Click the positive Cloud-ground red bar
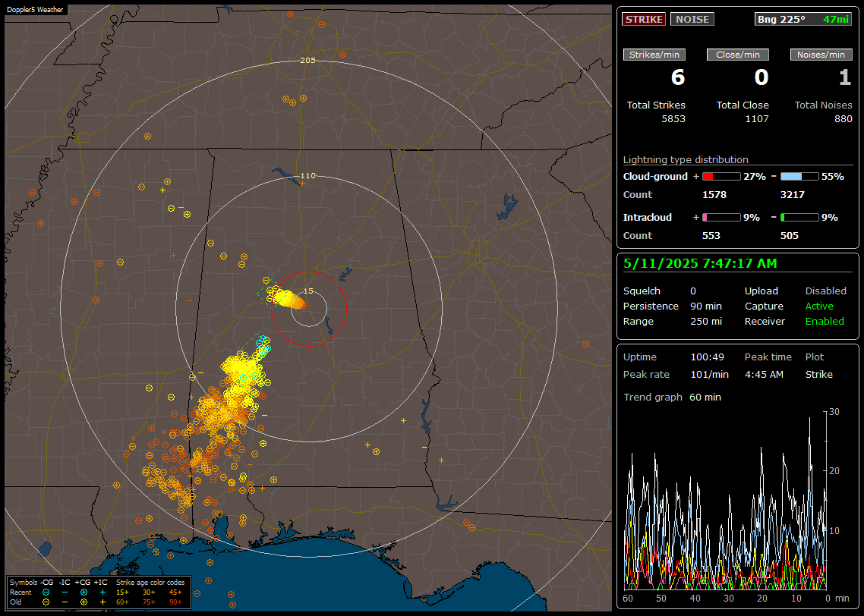This screenshot has height=616, width=864. point(721,177)
